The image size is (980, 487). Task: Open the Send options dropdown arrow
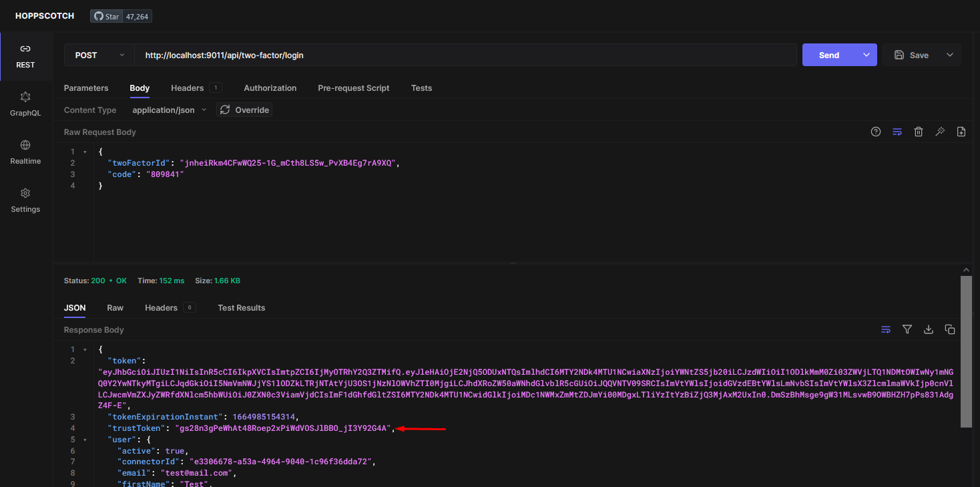click(x=867, y=55)
